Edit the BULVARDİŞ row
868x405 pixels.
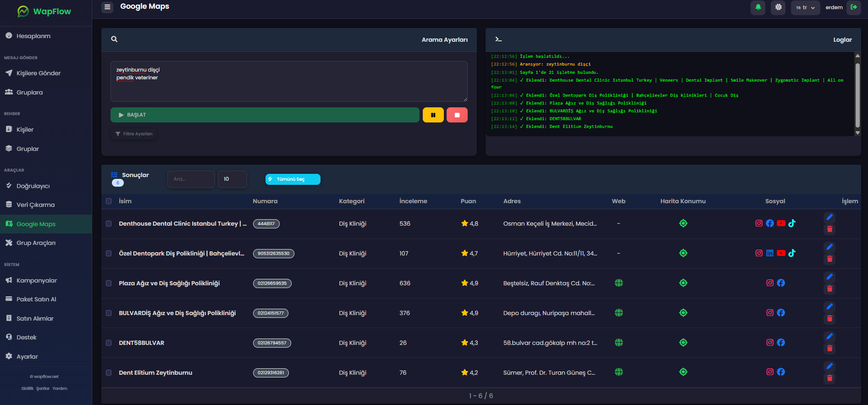coord(829,307)
